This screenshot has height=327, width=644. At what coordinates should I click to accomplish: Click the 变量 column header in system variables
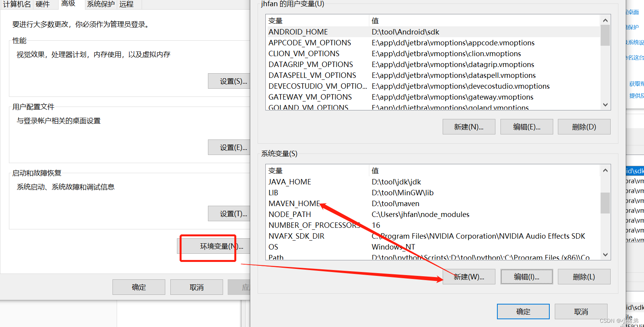coord(317,170)
